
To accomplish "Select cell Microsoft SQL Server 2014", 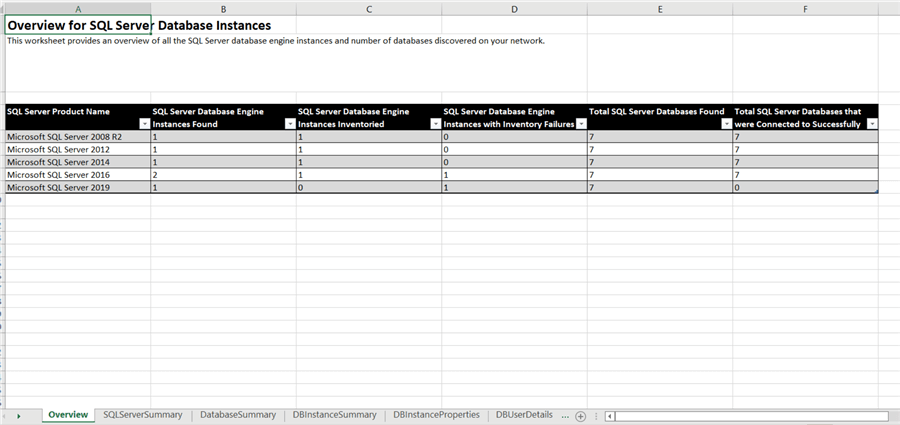I will pyautogui.click(x=78, y=162).
